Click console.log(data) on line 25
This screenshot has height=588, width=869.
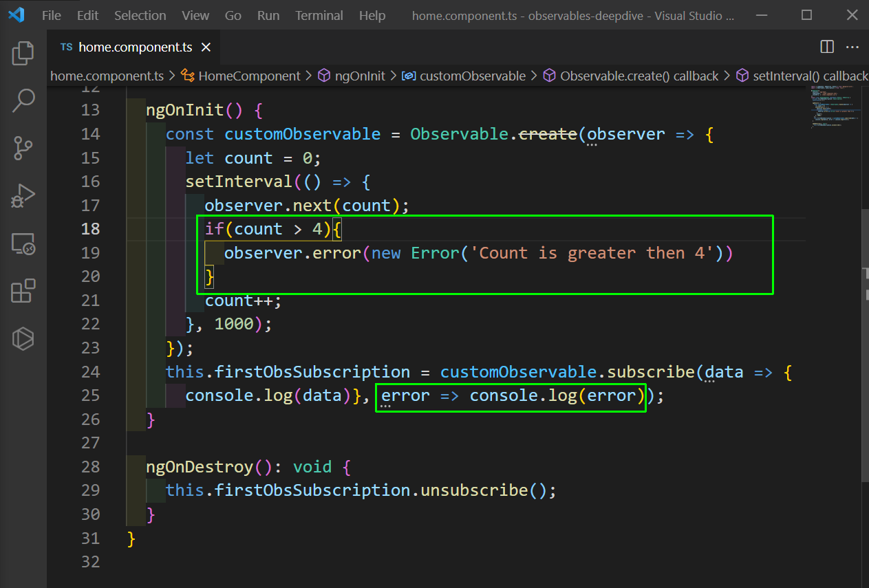[268, 395]
